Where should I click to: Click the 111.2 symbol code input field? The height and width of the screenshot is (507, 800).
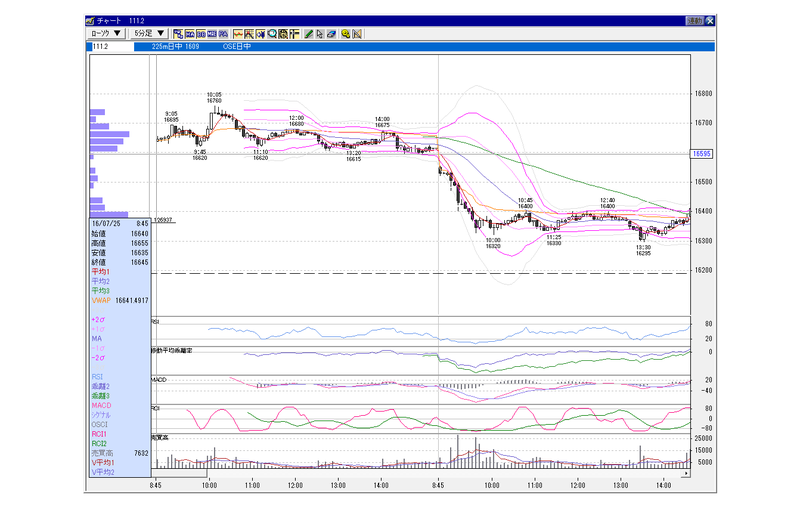112,47
